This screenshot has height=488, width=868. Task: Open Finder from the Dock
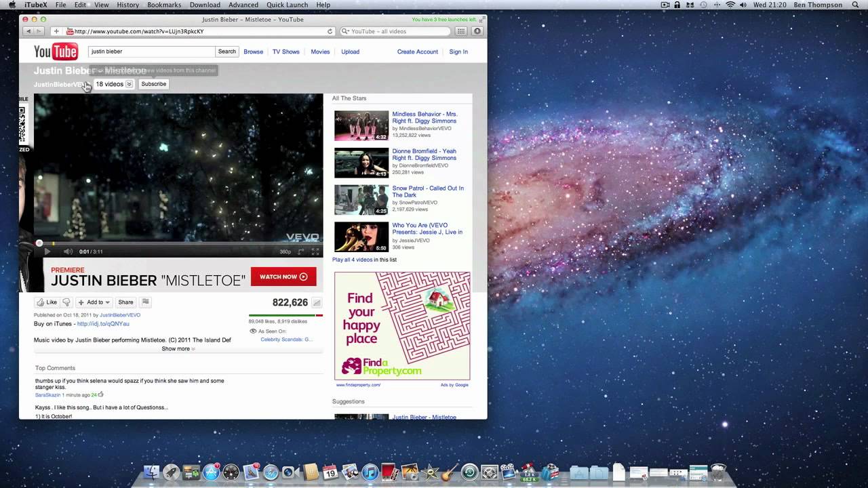click(x=151, y=472)
